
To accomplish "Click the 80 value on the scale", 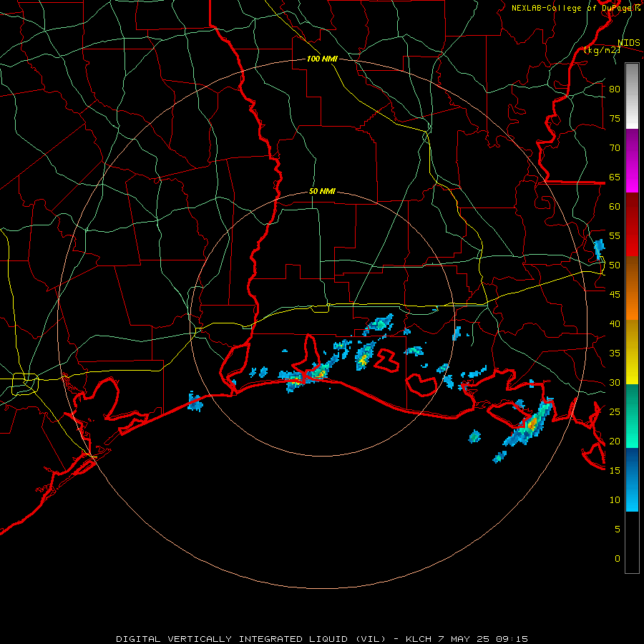I will [x=615, y=89].
